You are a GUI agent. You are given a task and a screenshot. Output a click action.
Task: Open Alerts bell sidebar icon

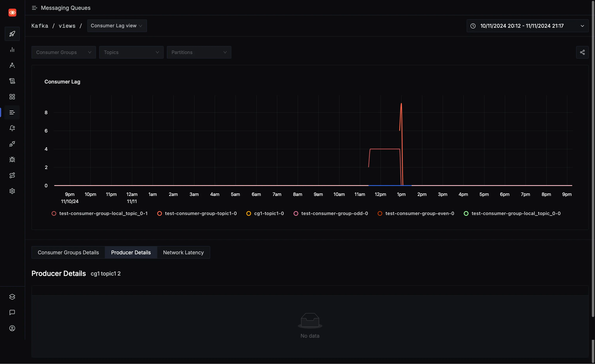tap(12, 128)
